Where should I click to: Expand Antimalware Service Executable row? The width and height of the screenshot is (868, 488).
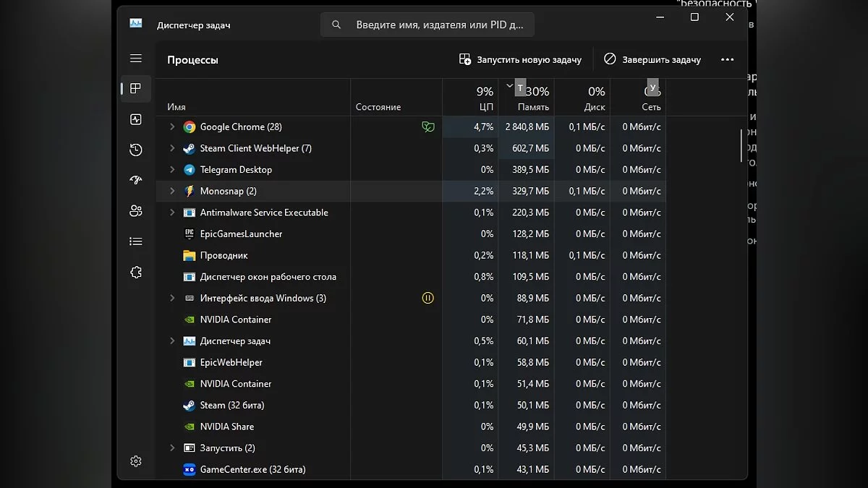[172, 213]
